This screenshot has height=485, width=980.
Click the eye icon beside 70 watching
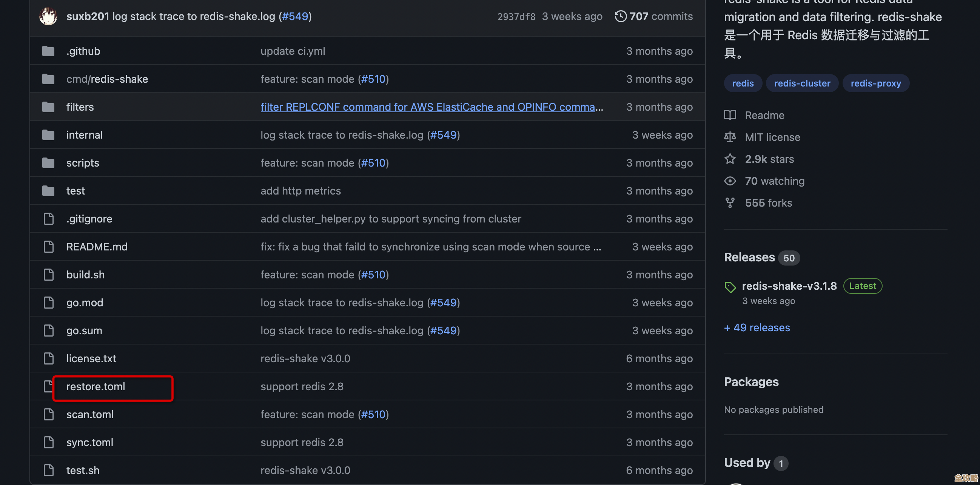tap(730, 181)
